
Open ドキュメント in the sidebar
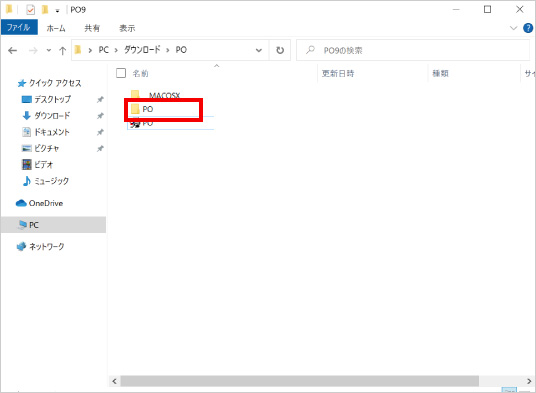click(x=46, y=132)
